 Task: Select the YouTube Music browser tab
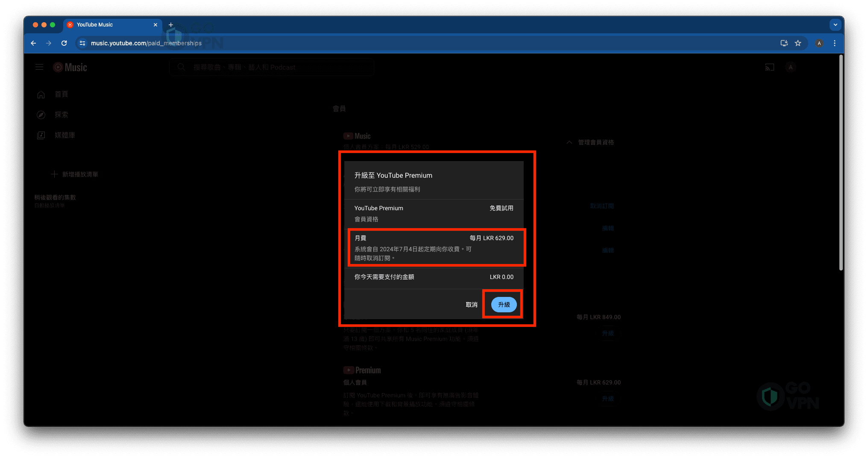(113, 25)
